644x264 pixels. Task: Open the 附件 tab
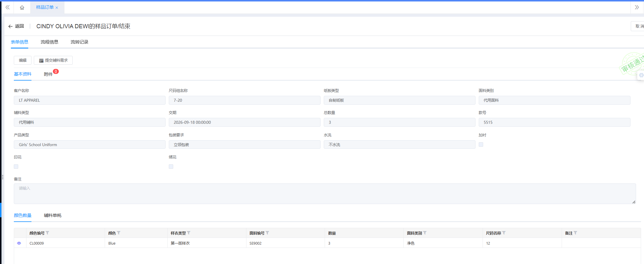[48, 74]
